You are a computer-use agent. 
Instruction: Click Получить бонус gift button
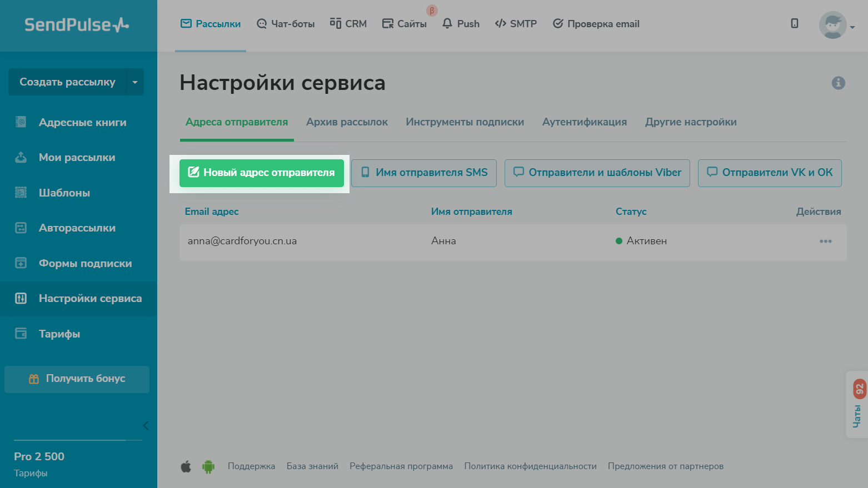(x=77, y=379)
